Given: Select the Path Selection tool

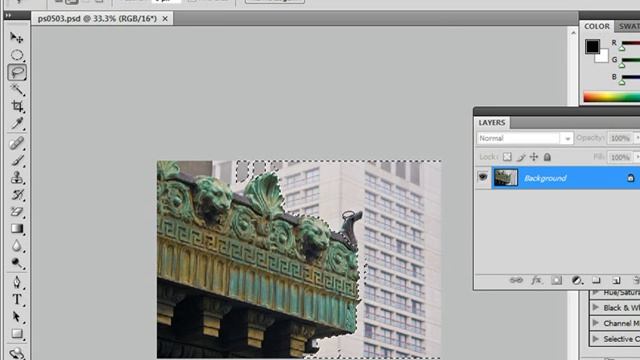Looking at the screenshot, I should (17, 316).
